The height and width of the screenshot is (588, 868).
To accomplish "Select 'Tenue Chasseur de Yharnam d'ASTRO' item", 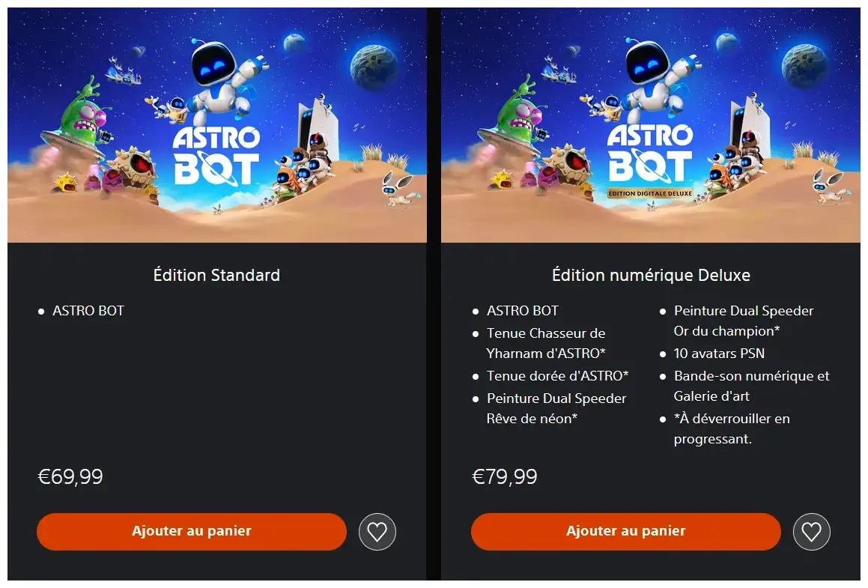I will click(x=546, y=343).
